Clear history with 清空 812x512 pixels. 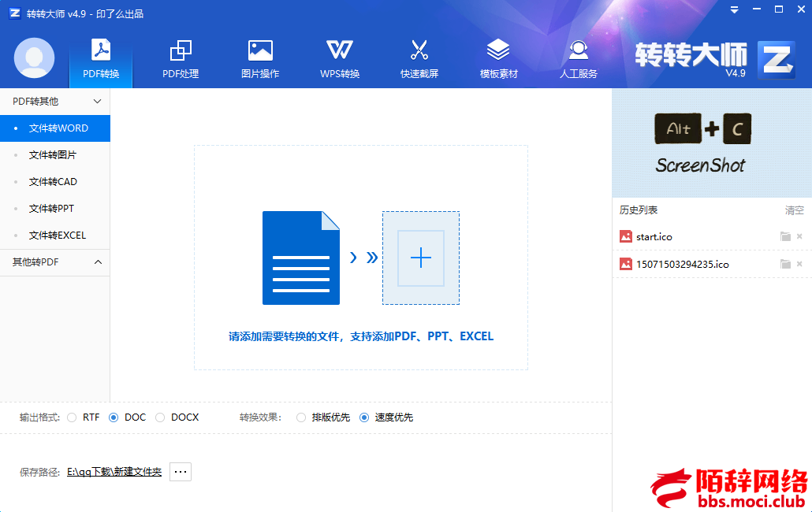[x=794, y=210]
